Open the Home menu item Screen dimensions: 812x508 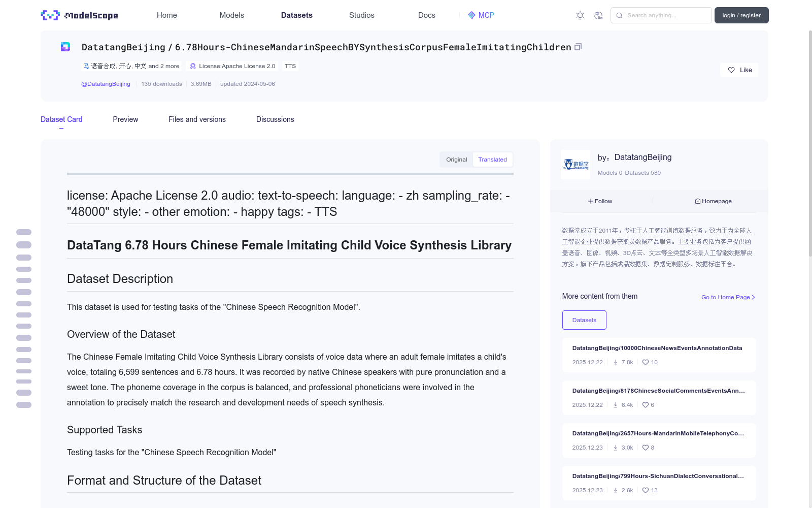pyautogui.click(x=167, y=15)
